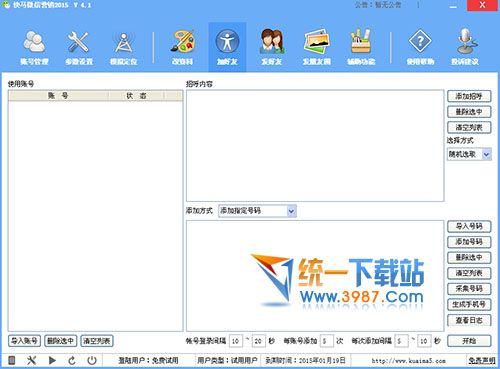Click the refresh arrow icon in status bar
Image resolution: width=500 pixels, height=369 pixels.
(x=72, y=360)
